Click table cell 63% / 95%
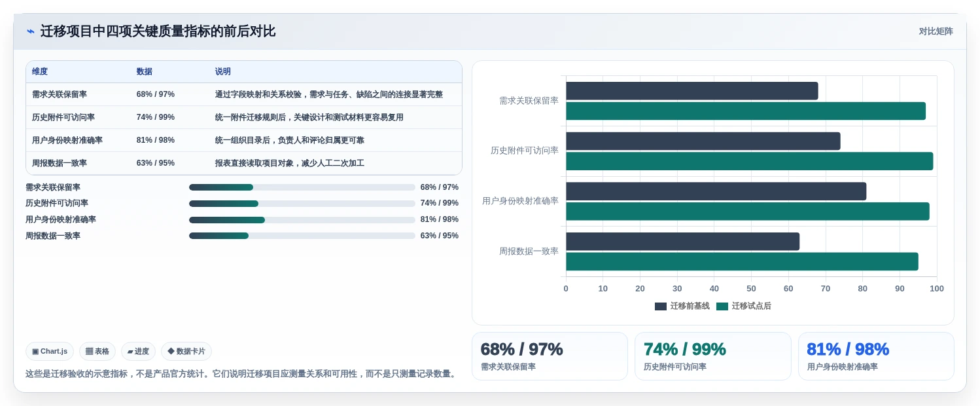The width and height of the screenshot is (980, 406). (x=156, y=163)
